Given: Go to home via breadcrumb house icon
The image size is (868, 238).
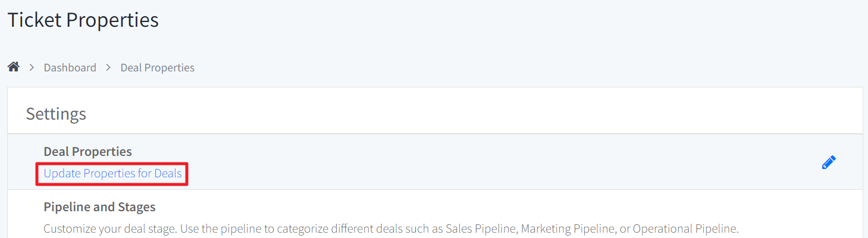Looking at the screenshot, I should pos(13,67).
